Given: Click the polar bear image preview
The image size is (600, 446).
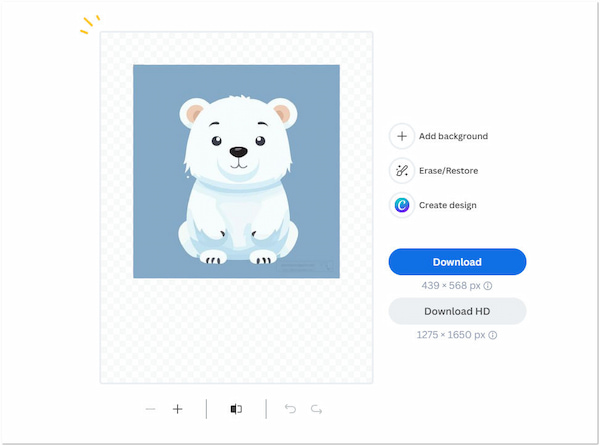Looking at the screenshot, I should coord(236,171).
